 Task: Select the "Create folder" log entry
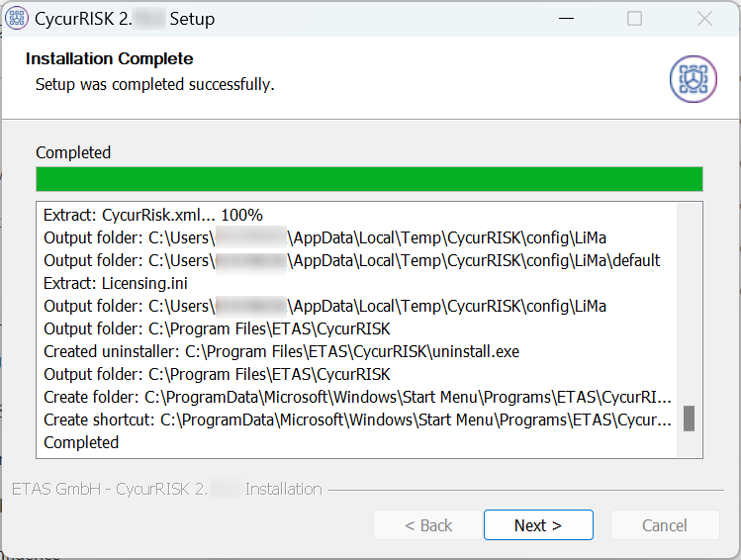pyautogui.click(x=356, y=397)
